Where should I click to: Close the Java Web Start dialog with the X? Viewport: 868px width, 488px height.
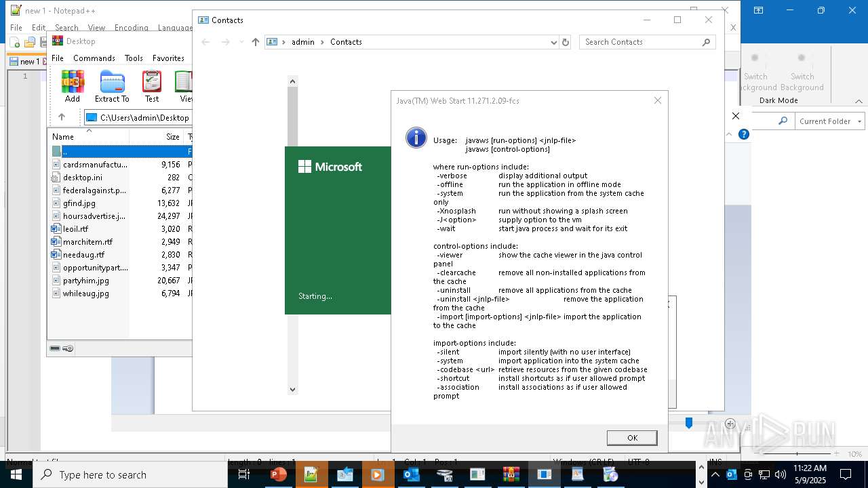point(657,100)
